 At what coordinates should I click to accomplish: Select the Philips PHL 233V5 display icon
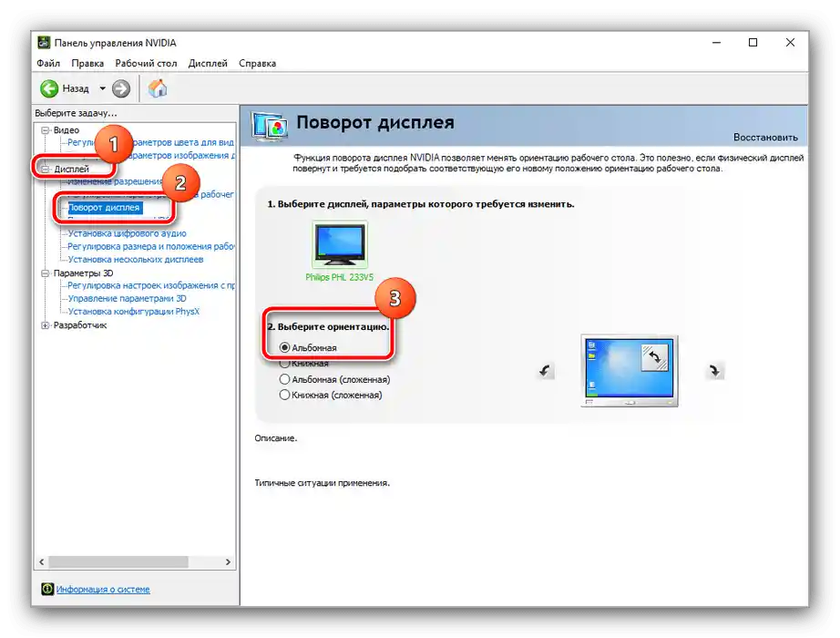point(340,244)
